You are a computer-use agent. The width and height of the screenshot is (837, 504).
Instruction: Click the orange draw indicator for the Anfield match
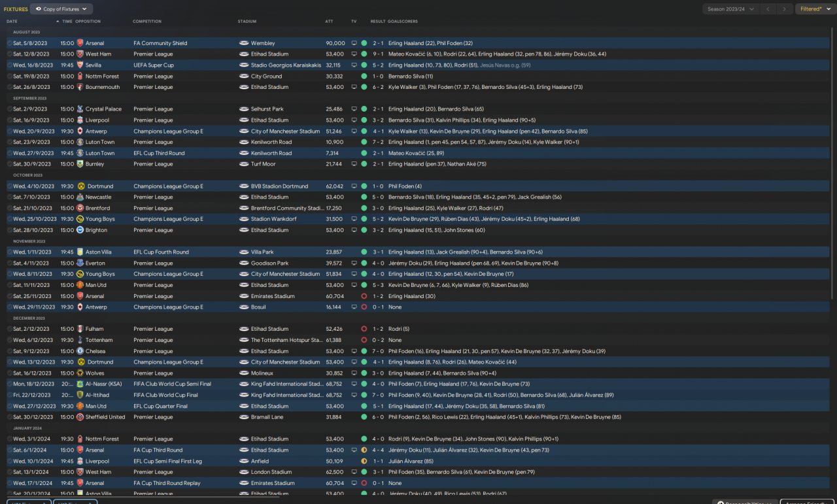pyautogui.click(x=364, y=461)
